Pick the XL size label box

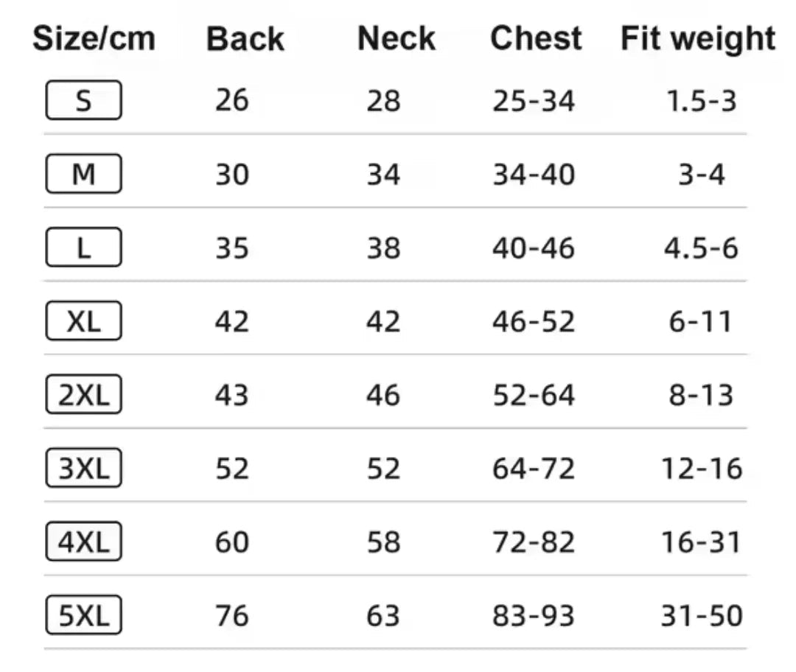84,321
